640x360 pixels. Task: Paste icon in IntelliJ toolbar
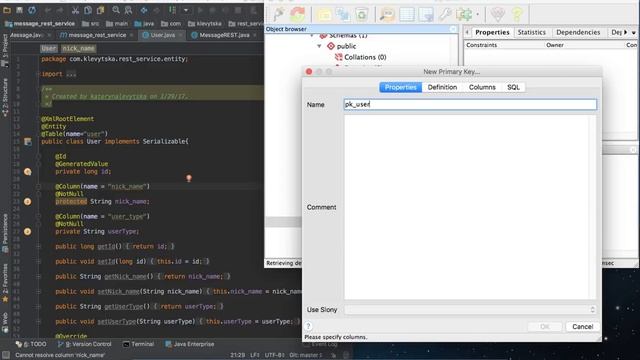point(100,10)
